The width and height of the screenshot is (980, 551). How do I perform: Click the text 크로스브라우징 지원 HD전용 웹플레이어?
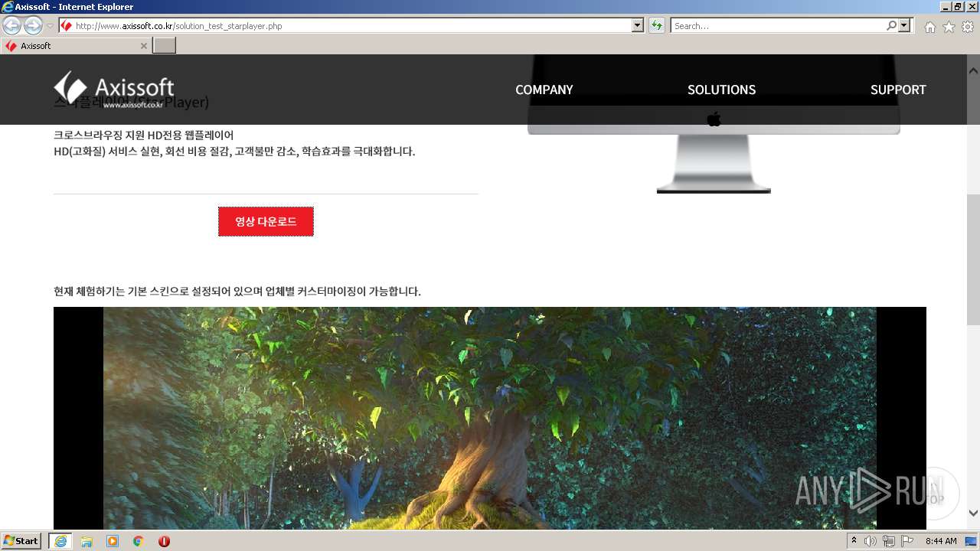click(x=144, y=135)
